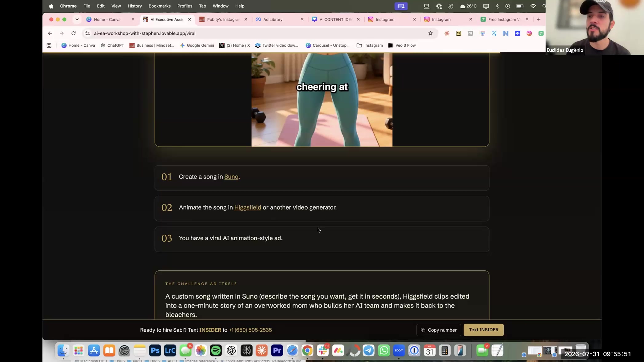Open the File menu
Viewport: 644px width, 362px height.
pos(87,6)
